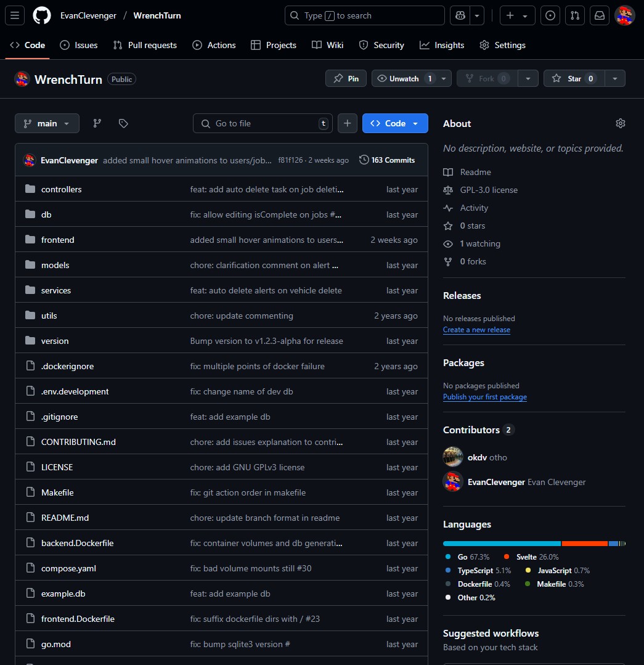Click the Create a new release link

point(476,330)
